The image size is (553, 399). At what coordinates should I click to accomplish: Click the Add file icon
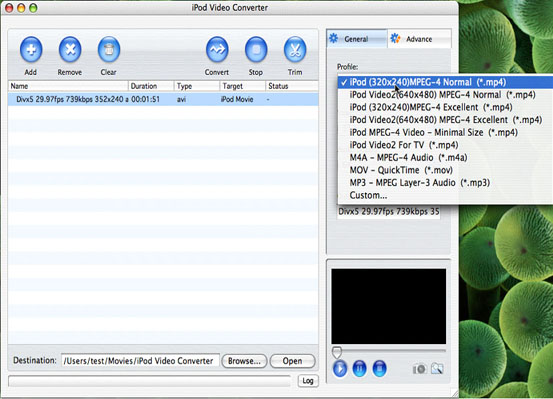point(31,50)
